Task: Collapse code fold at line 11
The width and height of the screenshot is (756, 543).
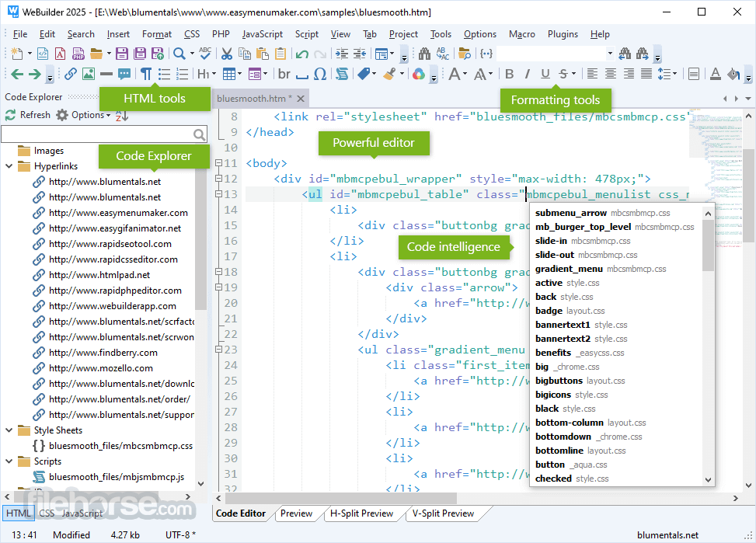Action: (218, 163)
